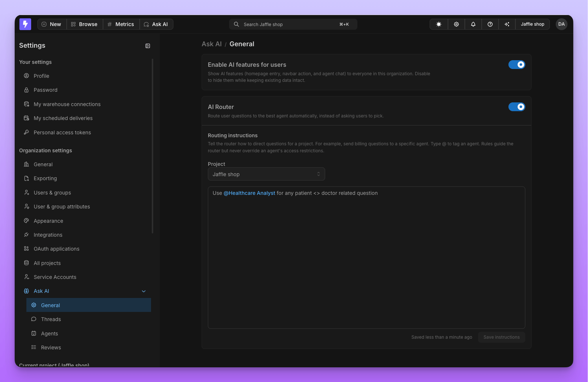Open My scheduled deliveries
The width and height of the screenshot is (588, 382).
point(85,118)
